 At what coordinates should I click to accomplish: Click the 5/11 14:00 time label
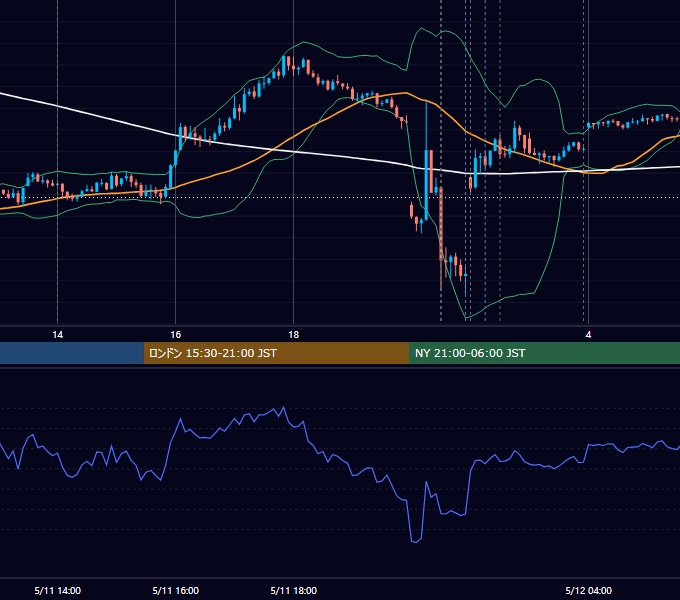(x=58, y=590)
